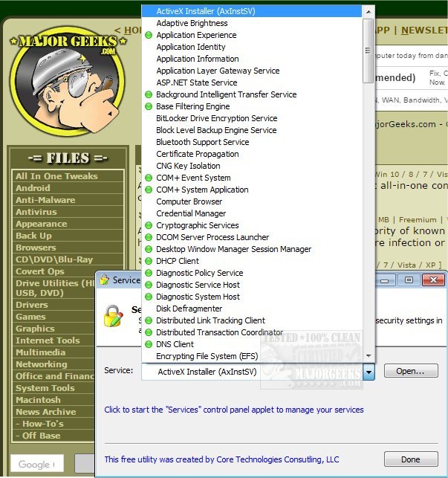The width and height of the screenshot is (448, 478).
Task: Visit Core Technologies Consulting, LLC link
Action: point(221,459)
